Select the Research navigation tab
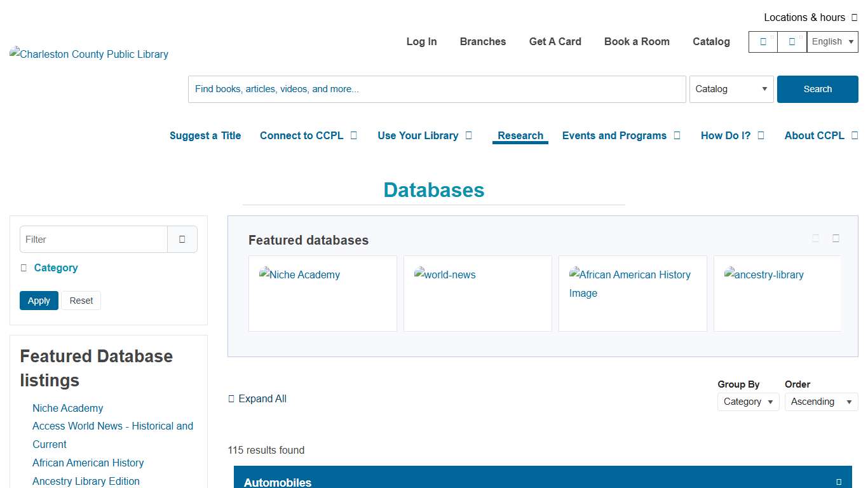868x488 pixels. (520, 135)
